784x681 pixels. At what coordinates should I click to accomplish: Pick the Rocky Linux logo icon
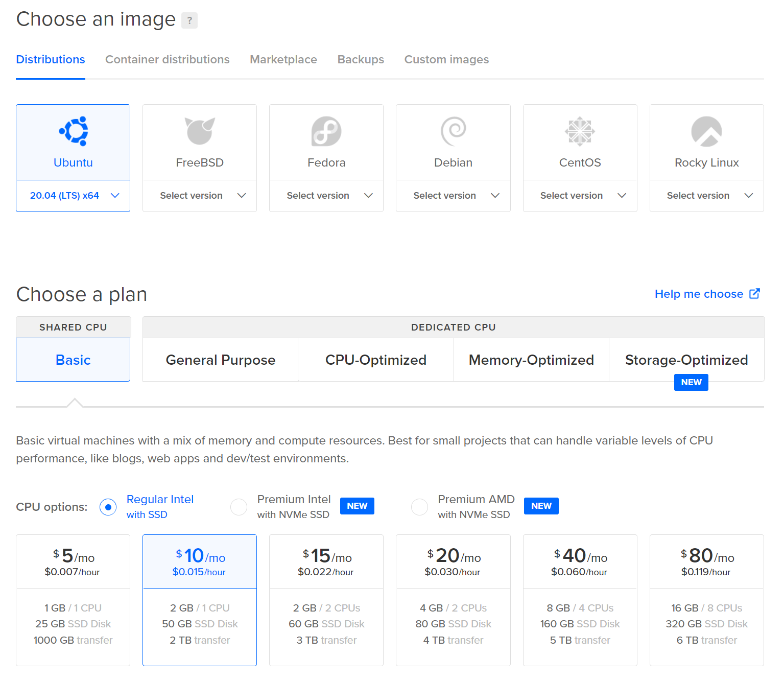(706, 131)
